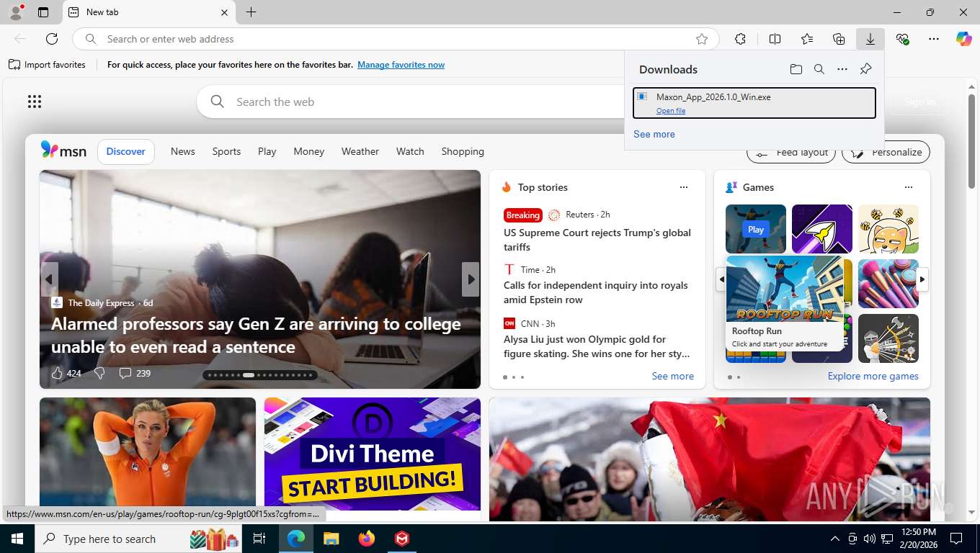Show next story in carousel

(471, 279)
